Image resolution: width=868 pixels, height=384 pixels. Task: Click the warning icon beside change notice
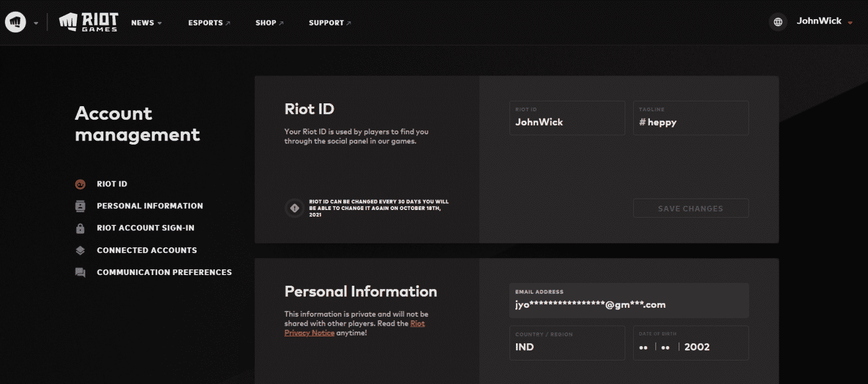294,208
